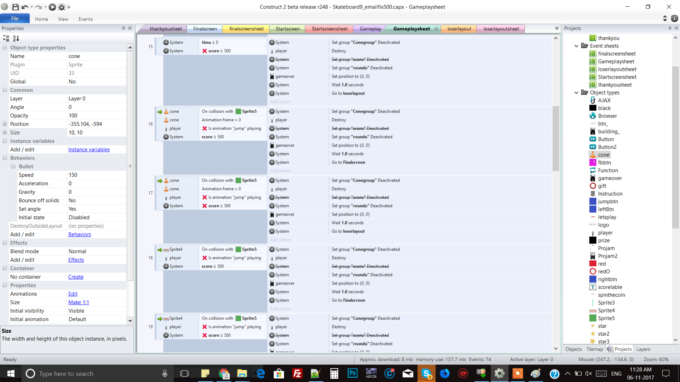Select the cone object in Projects tree
The height and width of the screenshot is (382, 680).
[603, 155]
